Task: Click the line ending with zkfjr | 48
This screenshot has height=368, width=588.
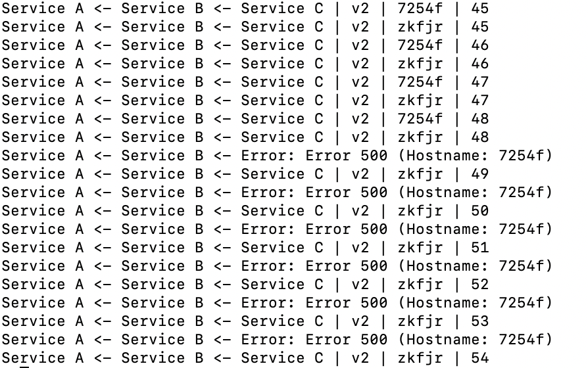Action: [x=245, y=137]
